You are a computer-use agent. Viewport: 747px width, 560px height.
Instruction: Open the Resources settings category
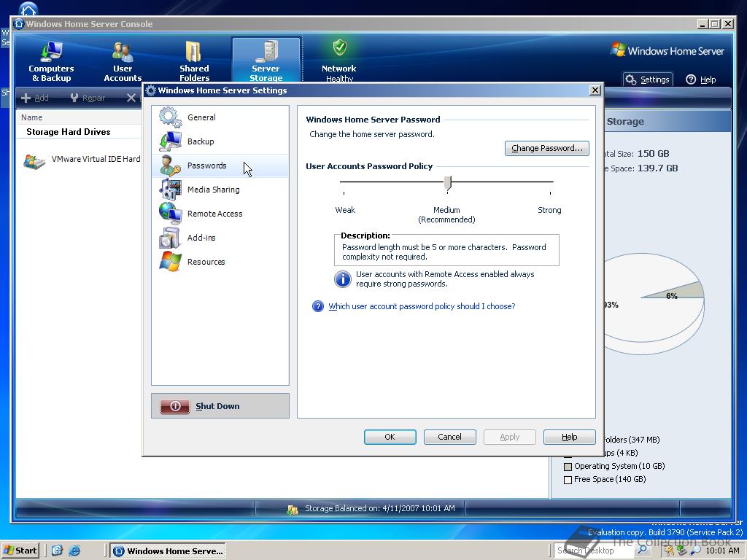(x=220, y=262)
